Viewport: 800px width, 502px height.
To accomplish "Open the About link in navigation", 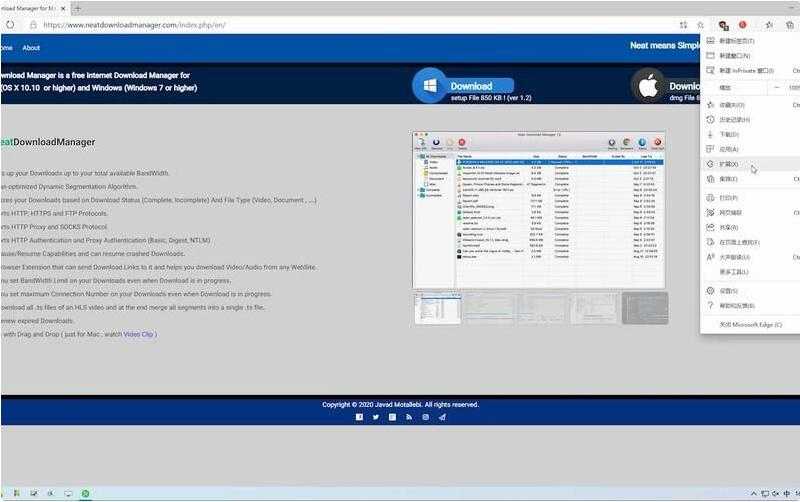I will click(x=31, y=47).
